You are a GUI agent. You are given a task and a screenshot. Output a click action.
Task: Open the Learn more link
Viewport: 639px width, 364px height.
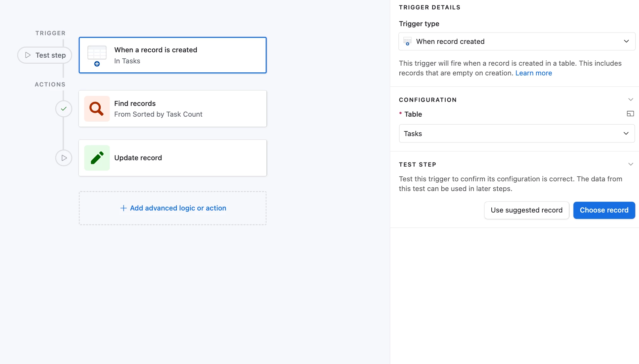(533, 73)
